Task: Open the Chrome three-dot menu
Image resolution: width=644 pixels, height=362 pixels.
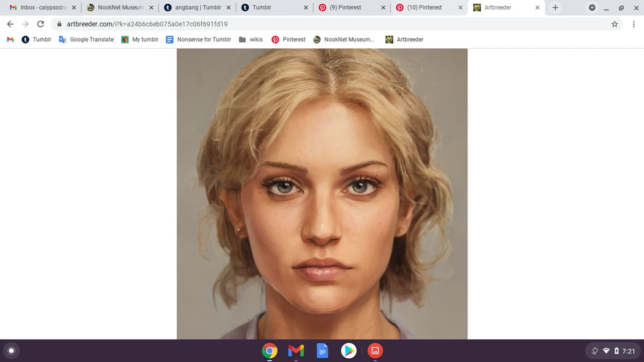Action: [634, 24]
